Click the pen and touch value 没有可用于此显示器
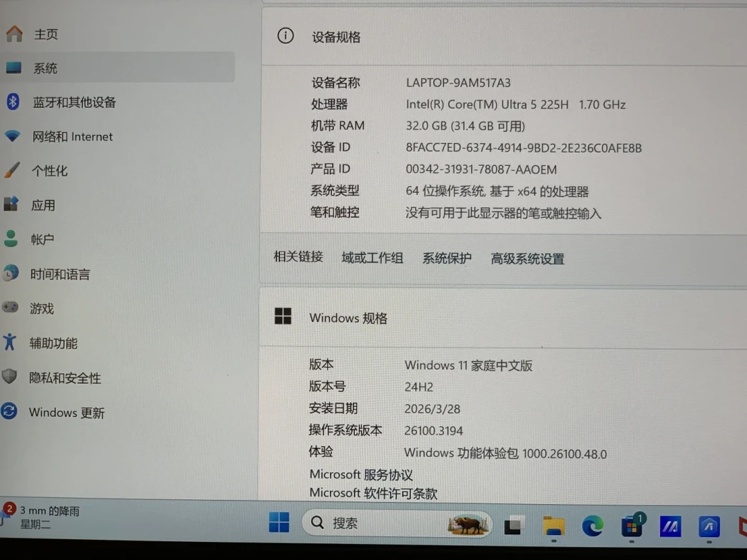 [503, 213]
